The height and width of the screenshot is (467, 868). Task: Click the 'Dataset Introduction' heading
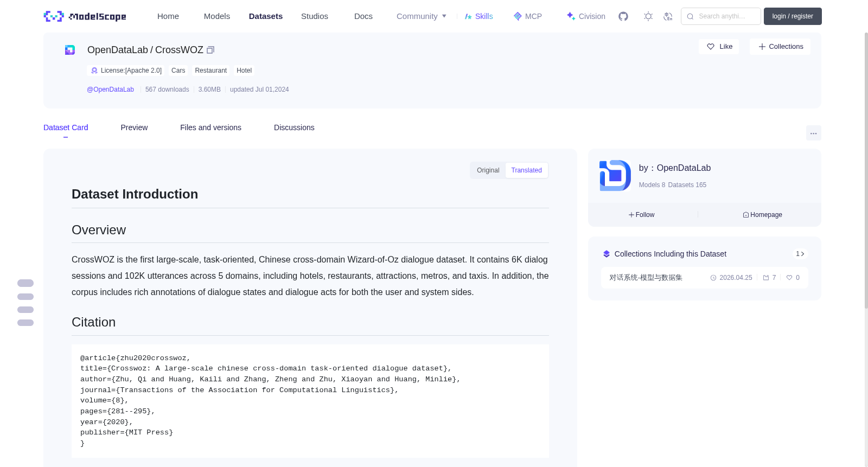135,194
